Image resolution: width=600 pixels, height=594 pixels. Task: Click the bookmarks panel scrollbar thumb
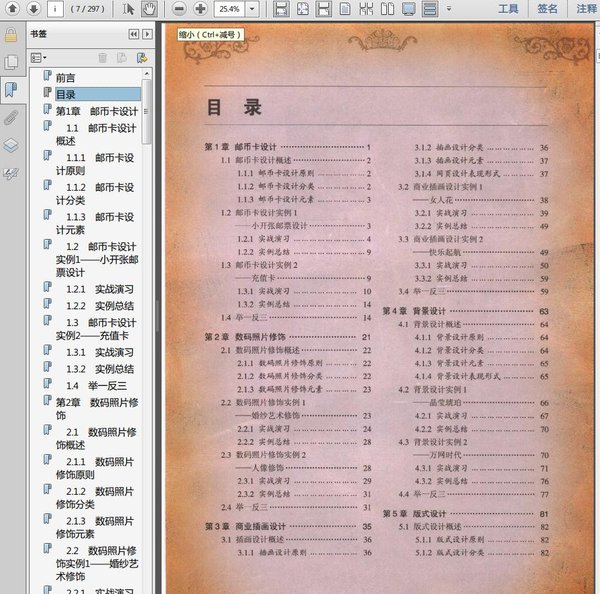(x=147, y=111)
